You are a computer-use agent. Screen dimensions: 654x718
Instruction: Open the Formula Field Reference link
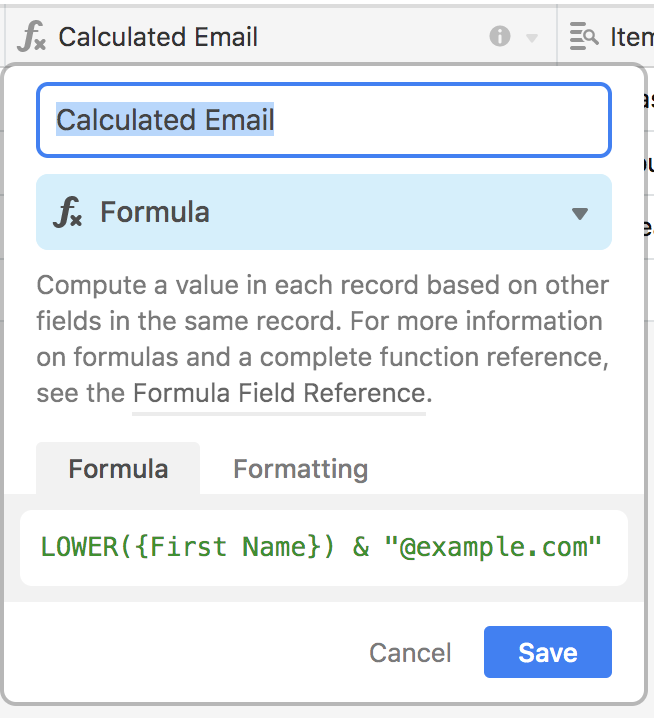279,393
